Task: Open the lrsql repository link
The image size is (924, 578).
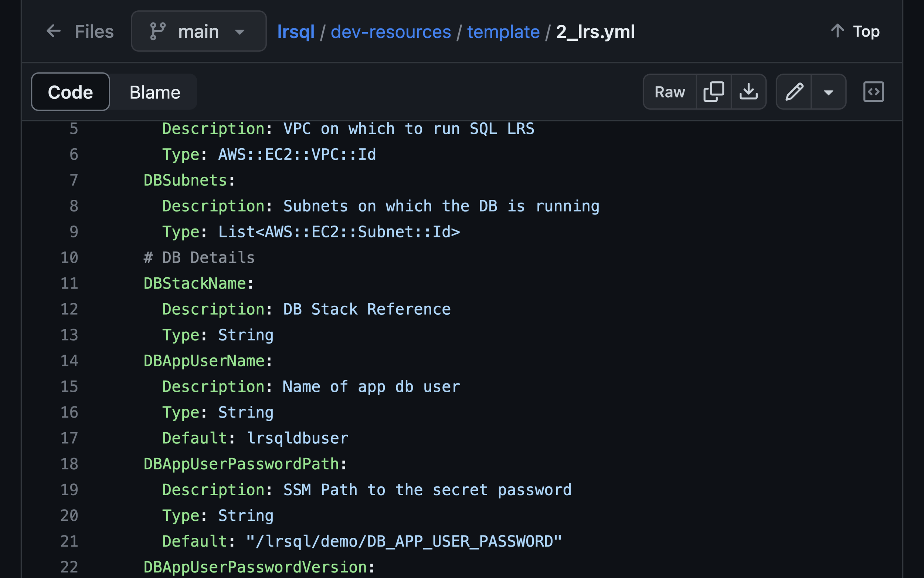Action: pos(296,32)
